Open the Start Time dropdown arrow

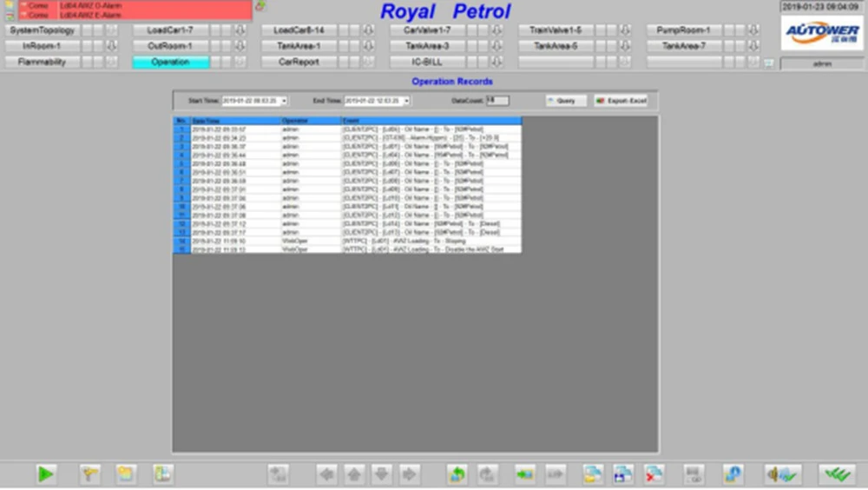[284, 101]
